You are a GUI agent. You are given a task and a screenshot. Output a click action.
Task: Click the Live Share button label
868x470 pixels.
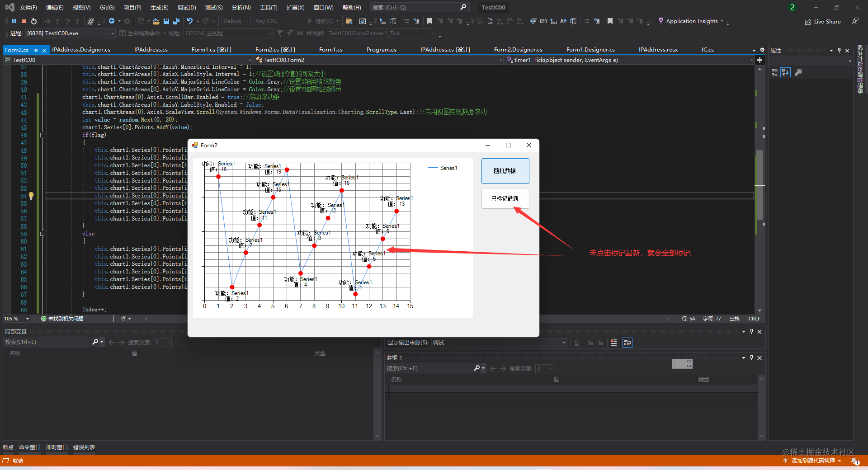827,22
